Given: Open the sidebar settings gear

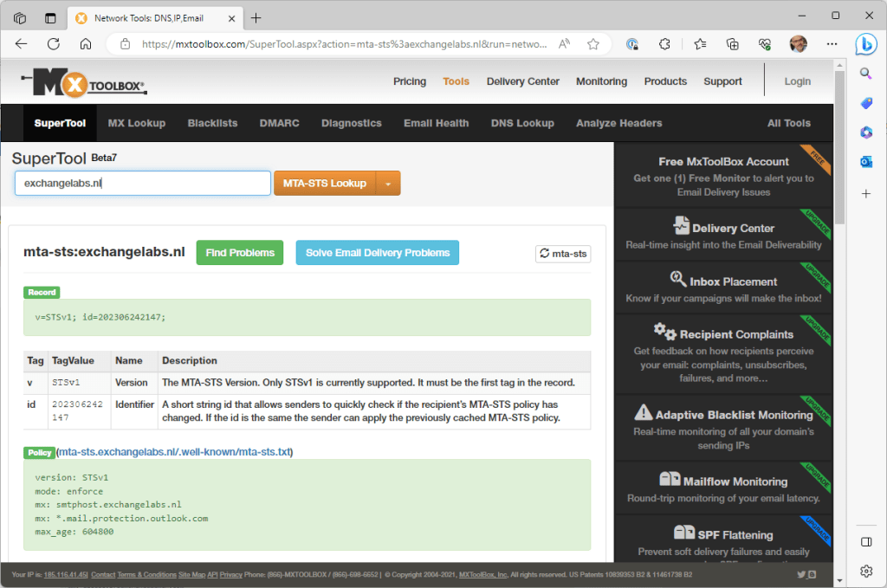Looking at the screenshot, I should tap(865, 571).
